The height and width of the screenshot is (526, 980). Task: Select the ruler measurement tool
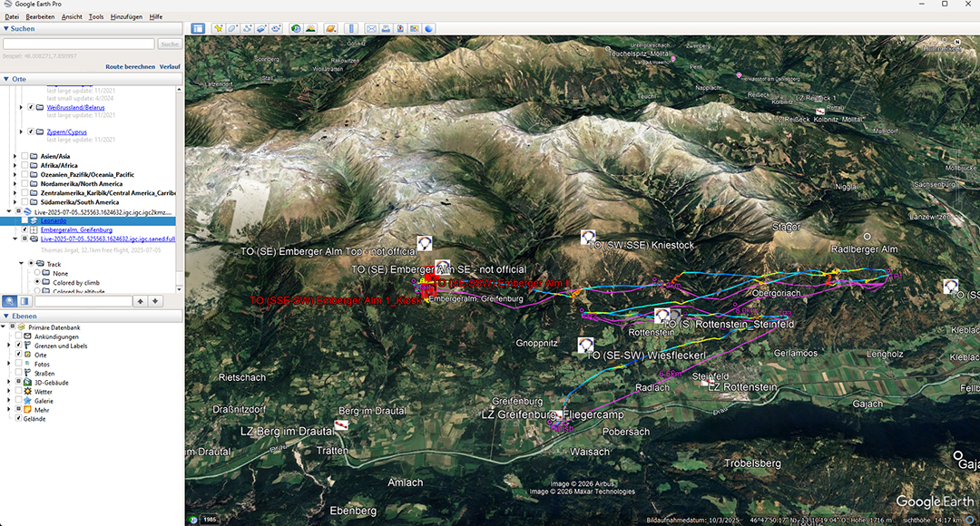[x=352, y=29]
